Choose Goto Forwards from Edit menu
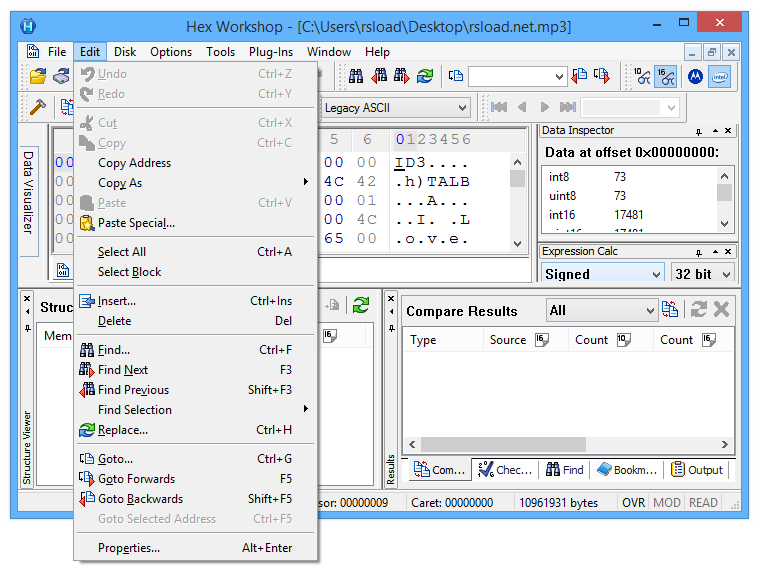761x583 pixels. tap(195, 479)
